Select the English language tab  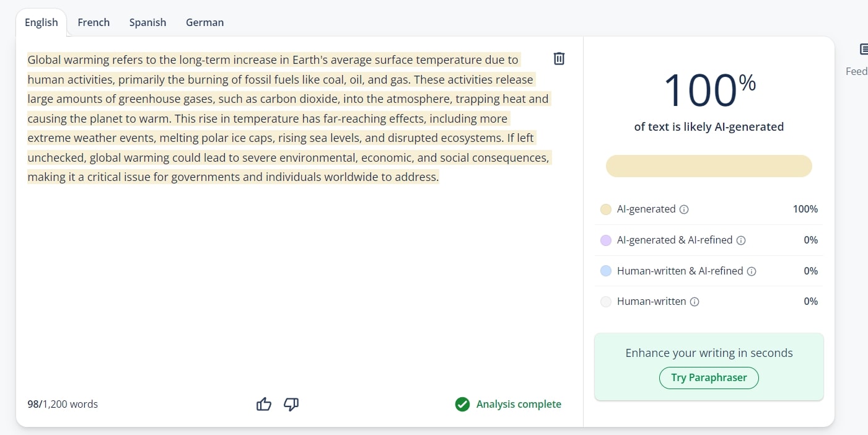42,22
